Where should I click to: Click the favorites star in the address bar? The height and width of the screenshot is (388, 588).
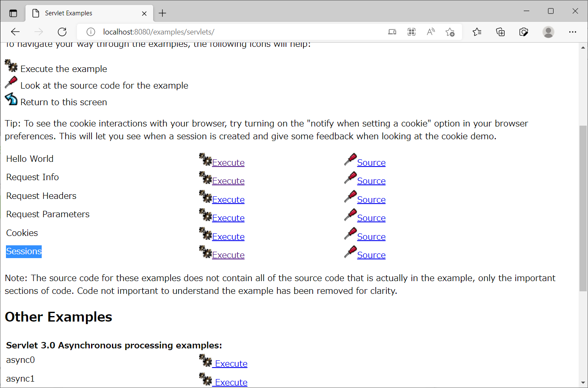[450, 32]
